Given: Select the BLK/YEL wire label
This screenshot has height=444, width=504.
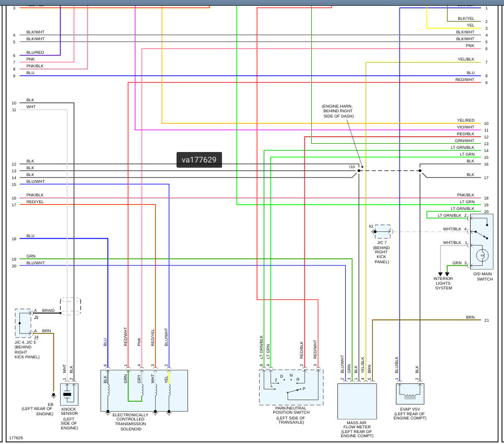Looking at the screenshot, I should [466, 18].
